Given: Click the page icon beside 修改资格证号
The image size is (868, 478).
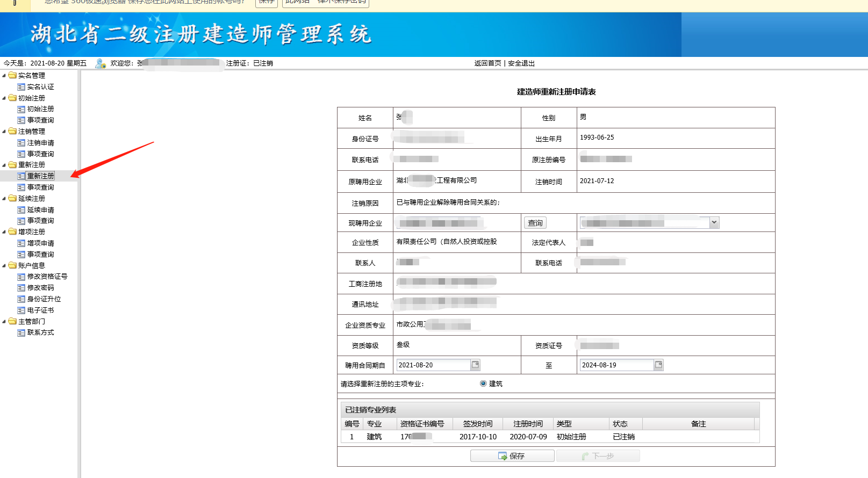Looking at the screenshot, I should 21,277.
